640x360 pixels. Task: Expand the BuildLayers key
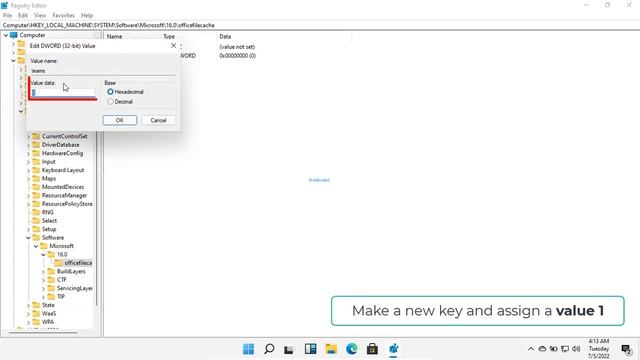point(43,271)
